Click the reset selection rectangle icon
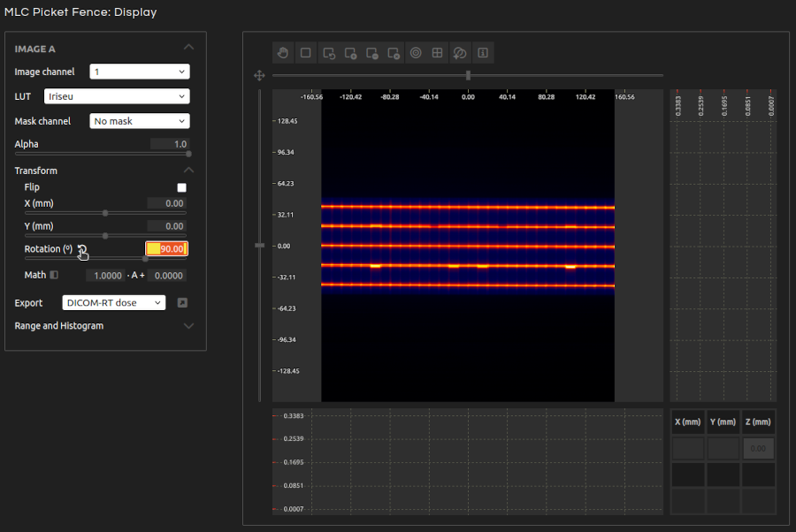The image size is (796, 532). pyautogui.click(x=328, y=53)
